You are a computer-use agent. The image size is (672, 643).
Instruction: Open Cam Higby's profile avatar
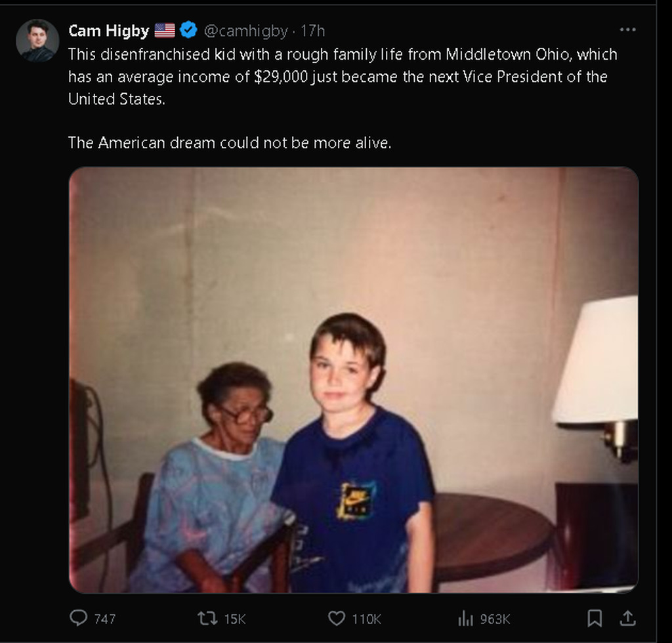point(37,40)
